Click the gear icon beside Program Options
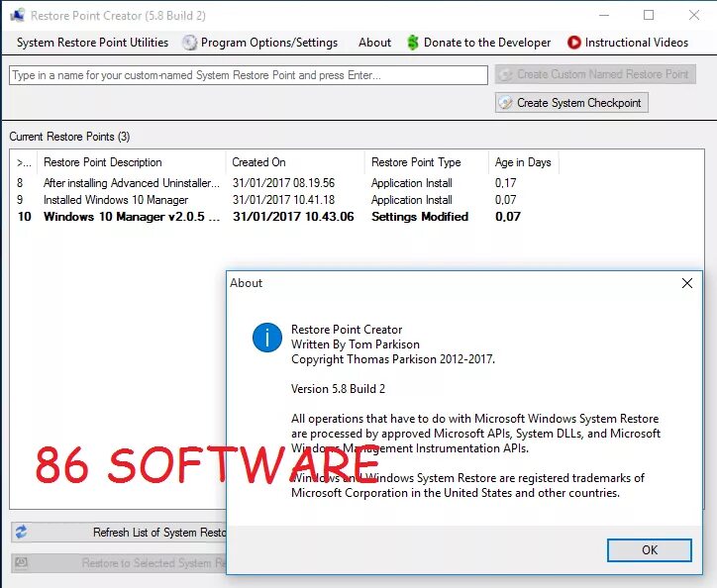717x588 pixels. (189, 43)
